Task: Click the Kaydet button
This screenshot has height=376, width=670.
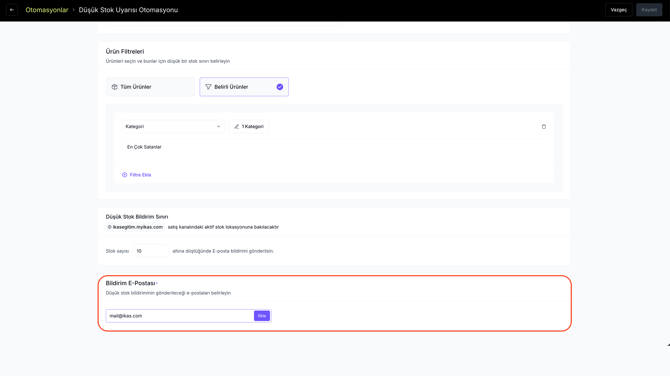Action: [649, 10]
